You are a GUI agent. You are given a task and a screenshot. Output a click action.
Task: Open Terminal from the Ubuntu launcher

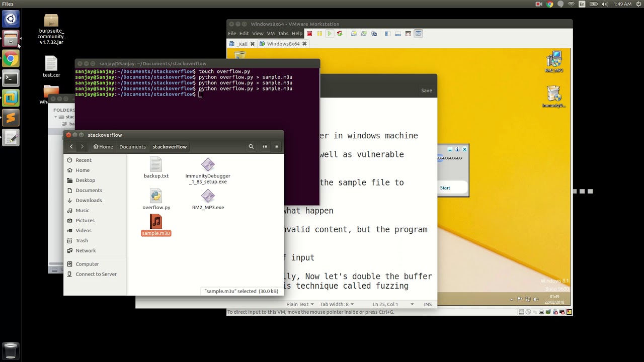[11, 78]
